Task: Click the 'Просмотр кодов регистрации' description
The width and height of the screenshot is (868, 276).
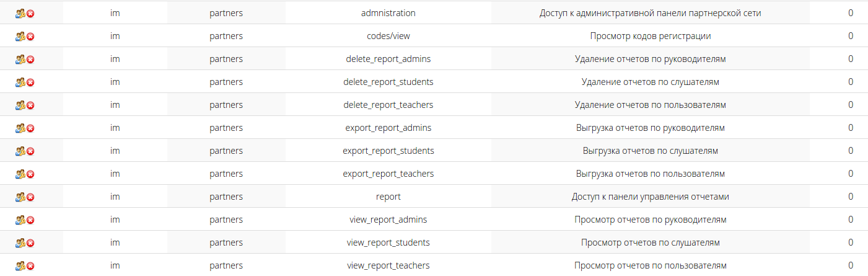Action: [650, 36]
